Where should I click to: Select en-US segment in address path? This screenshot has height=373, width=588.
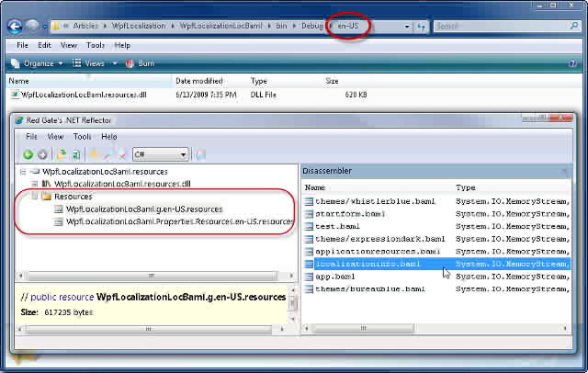click(x=348, y=26)
